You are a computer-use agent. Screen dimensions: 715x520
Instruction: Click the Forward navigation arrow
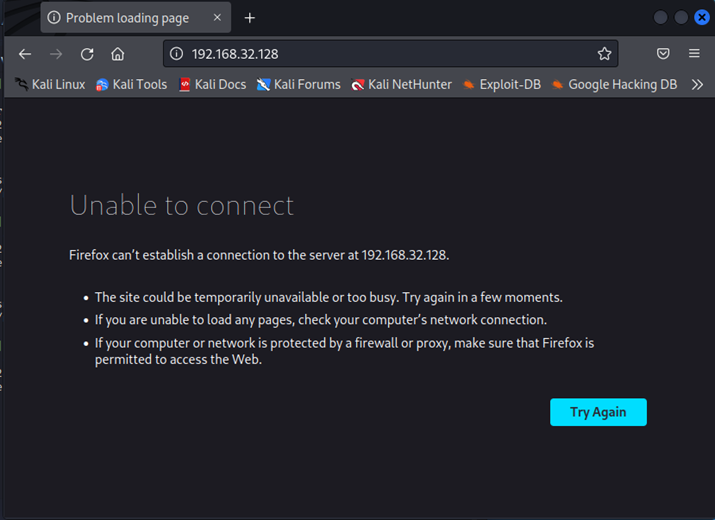pos(56,54)
